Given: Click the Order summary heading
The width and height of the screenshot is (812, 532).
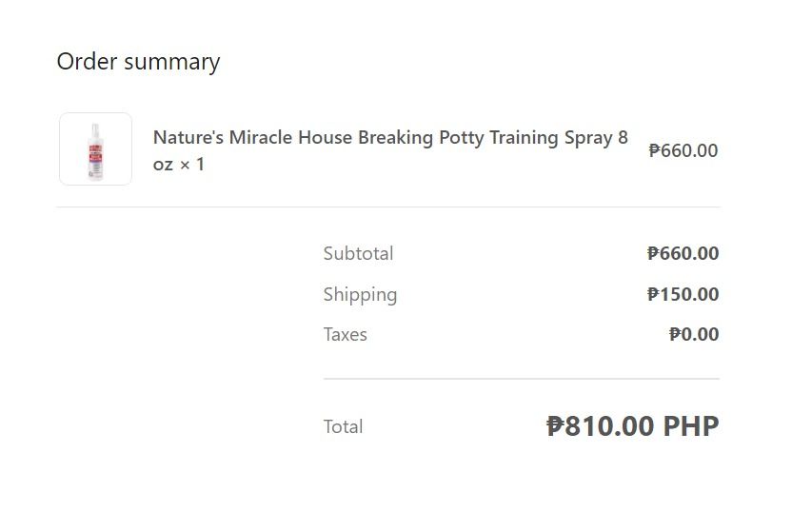Looking at the screenshot, I should pos(138,62).
